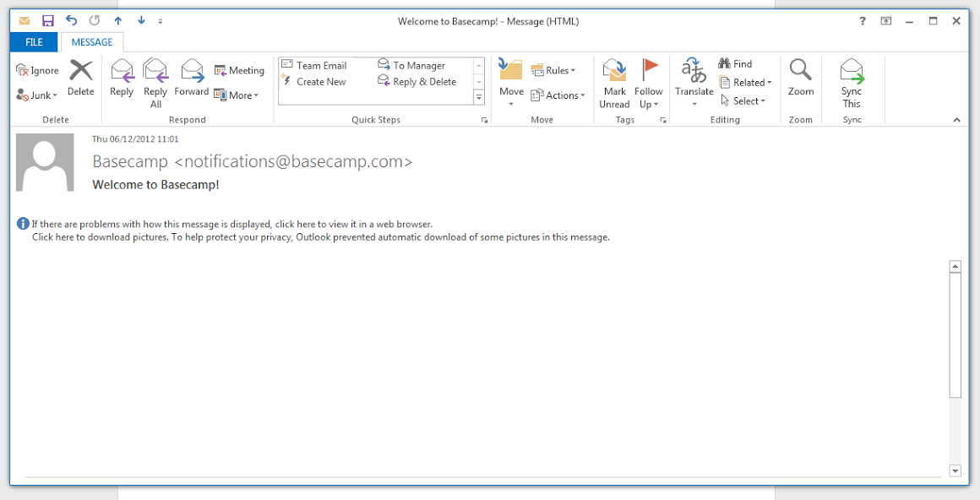
Task: Click here to download pictures notice
Action: 321,237
